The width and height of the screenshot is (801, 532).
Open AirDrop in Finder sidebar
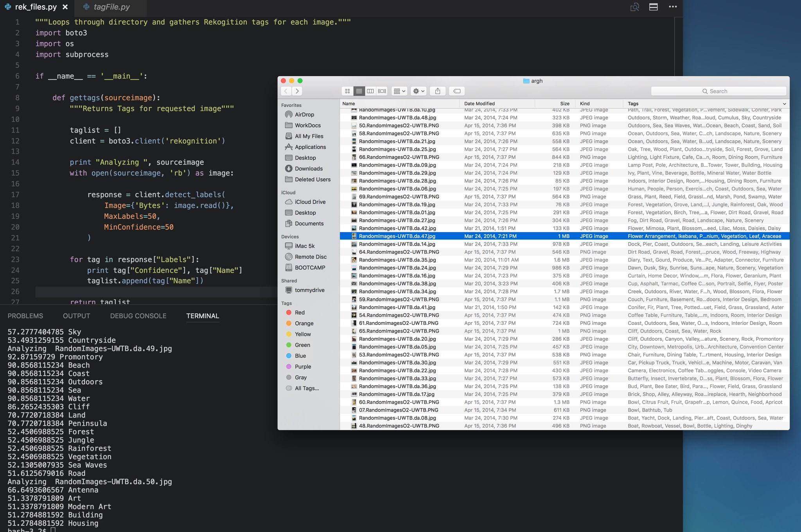point(304,115)
